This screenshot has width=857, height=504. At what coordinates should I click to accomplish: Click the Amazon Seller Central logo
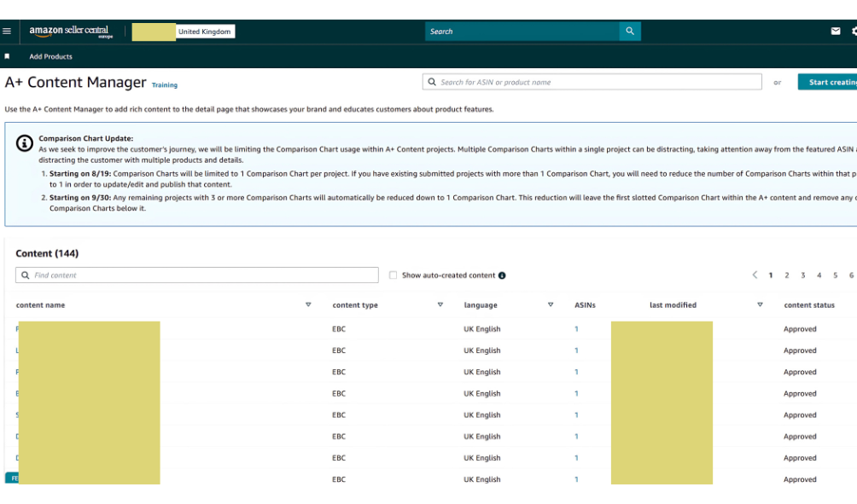pos(71,32)
